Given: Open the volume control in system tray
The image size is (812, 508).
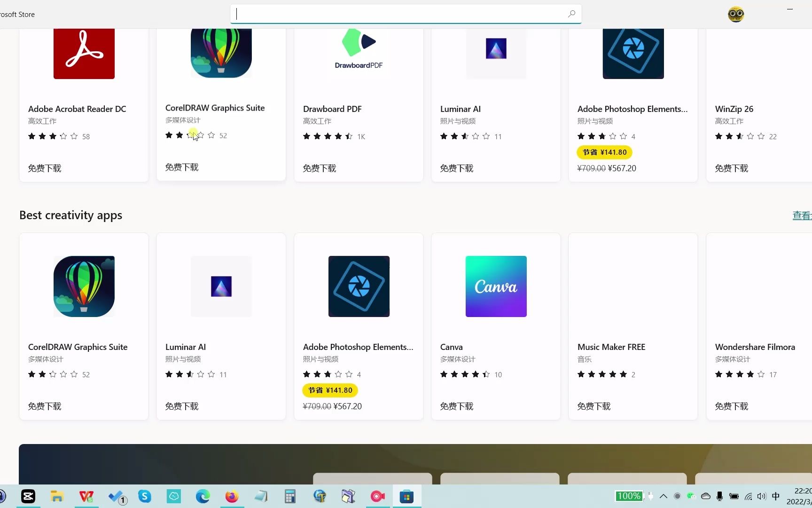Looking at the screenshot, I should click(x=762, y=496).
